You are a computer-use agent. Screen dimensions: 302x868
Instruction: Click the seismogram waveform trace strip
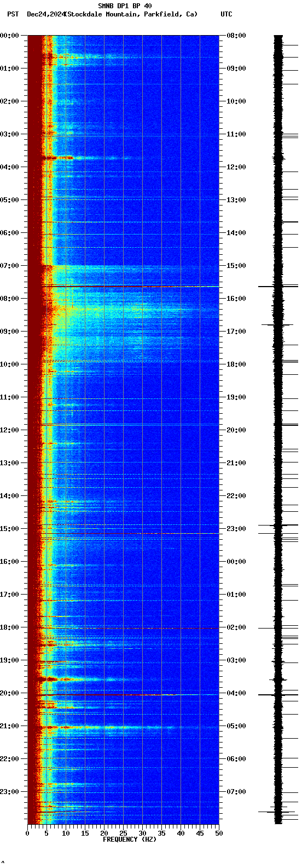click(x=278, y=430)
